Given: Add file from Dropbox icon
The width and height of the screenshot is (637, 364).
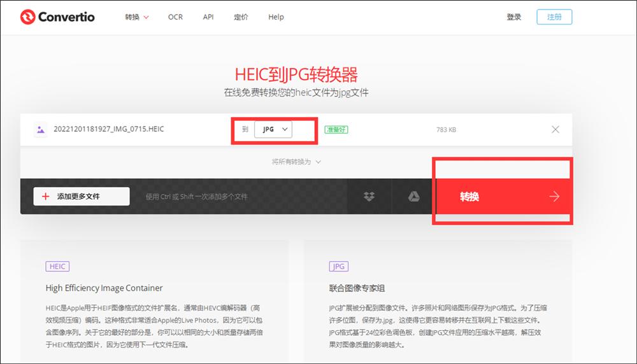Looking at the screenshot, I should (x=369, y=197).
